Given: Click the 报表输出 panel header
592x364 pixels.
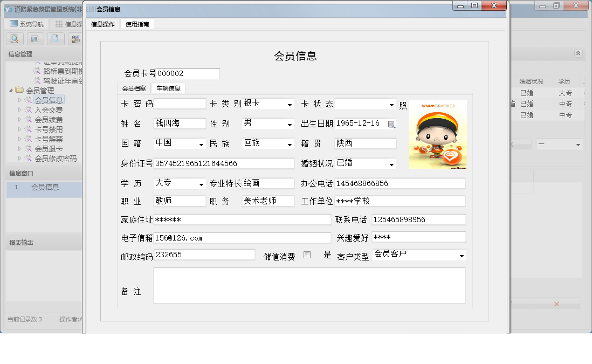Looking at the screenshot, I should (44, 243).
